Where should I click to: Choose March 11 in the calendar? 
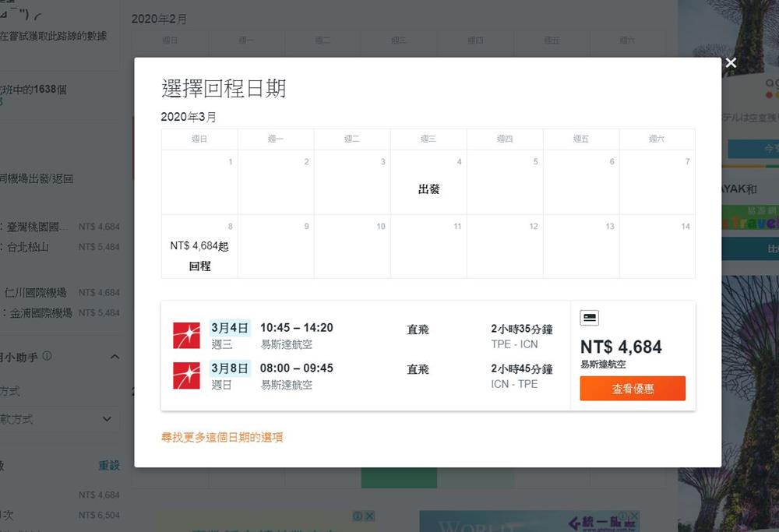(428, 246)
